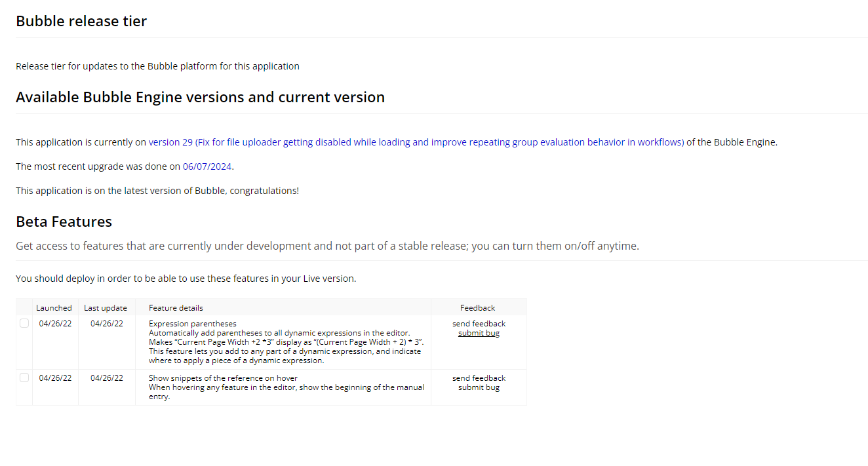Enable the Expression parentheses beta feature checkbox
This screenshot has width=868, height=466.
24,323
